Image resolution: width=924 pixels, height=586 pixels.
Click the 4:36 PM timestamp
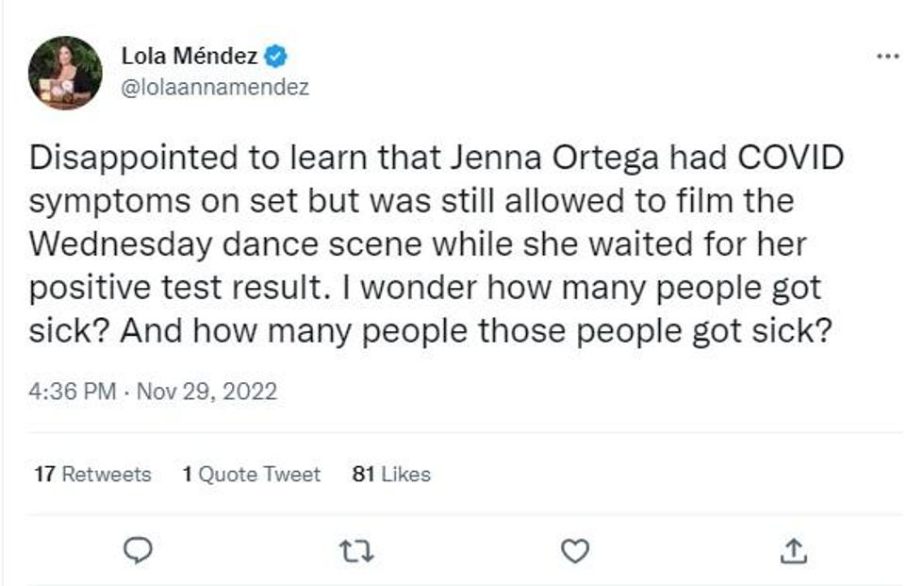(x=72, y=391)
